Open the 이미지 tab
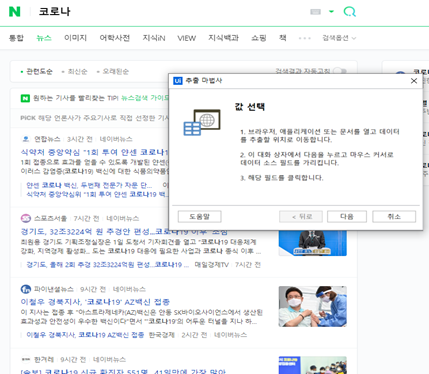 point(75,38)
